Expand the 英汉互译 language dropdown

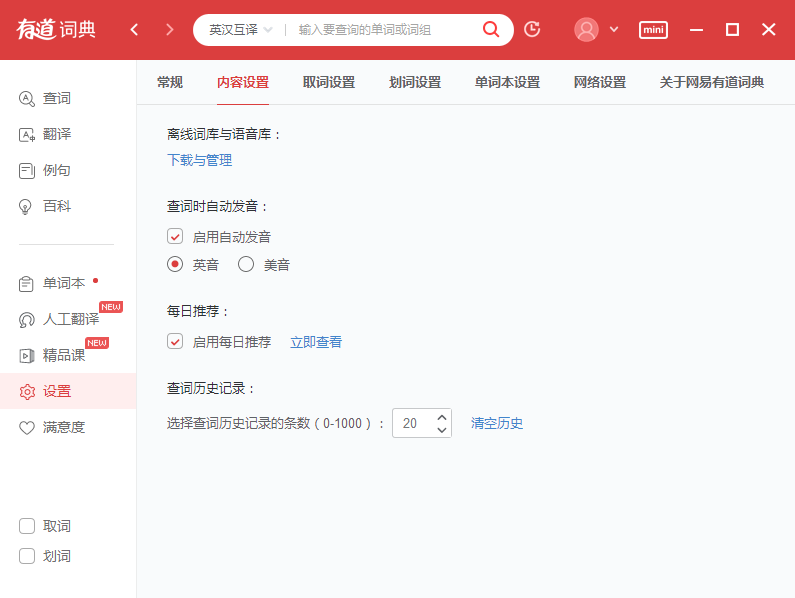[x=240, y=30]
